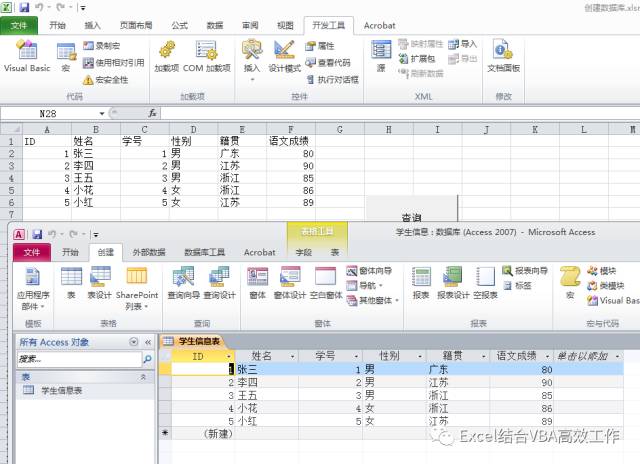Switch to Access 数据库工具 tab
Viewport: 640px width, 464px height.
point(204,252)
